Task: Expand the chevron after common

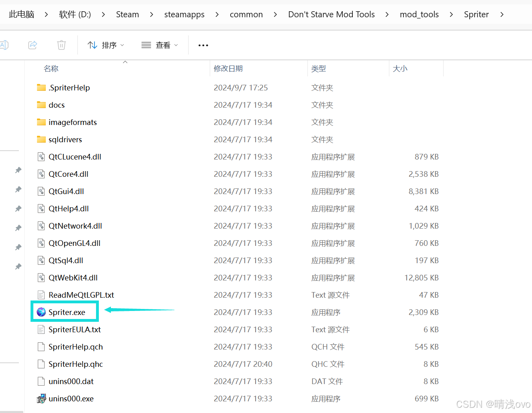Action: click(x=275, y=14)
